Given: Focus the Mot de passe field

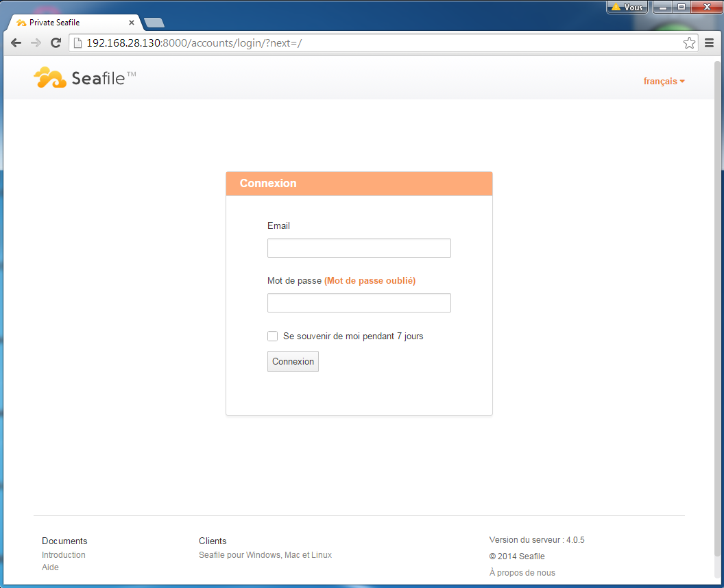Looking at the screenshot, I should click(x=359, y=303).
